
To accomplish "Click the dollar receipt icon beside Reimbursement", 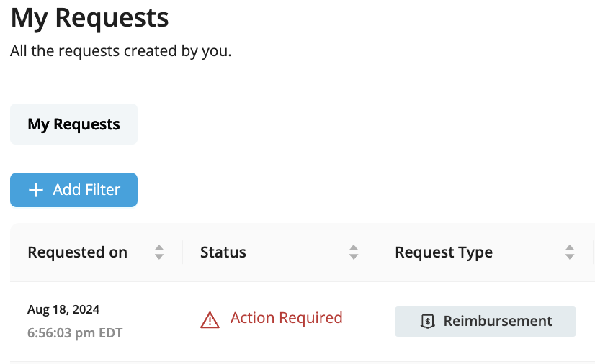I will pos(428,322).
